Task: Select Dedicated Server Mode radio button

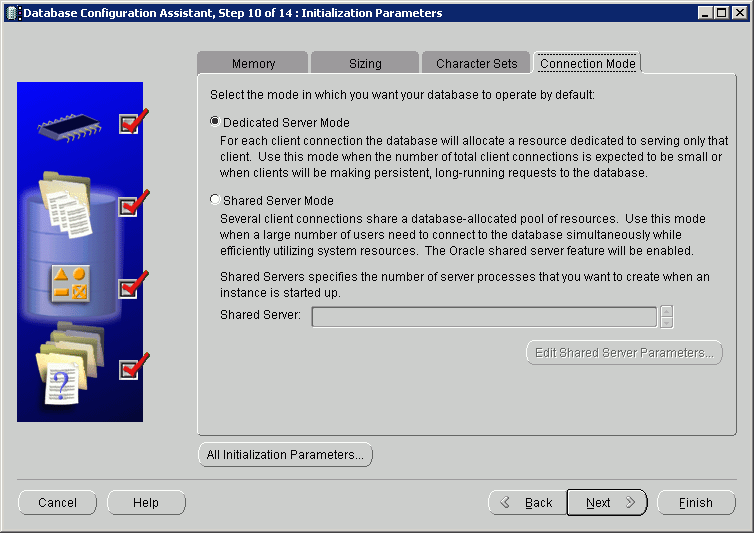Action: point(215,122)
